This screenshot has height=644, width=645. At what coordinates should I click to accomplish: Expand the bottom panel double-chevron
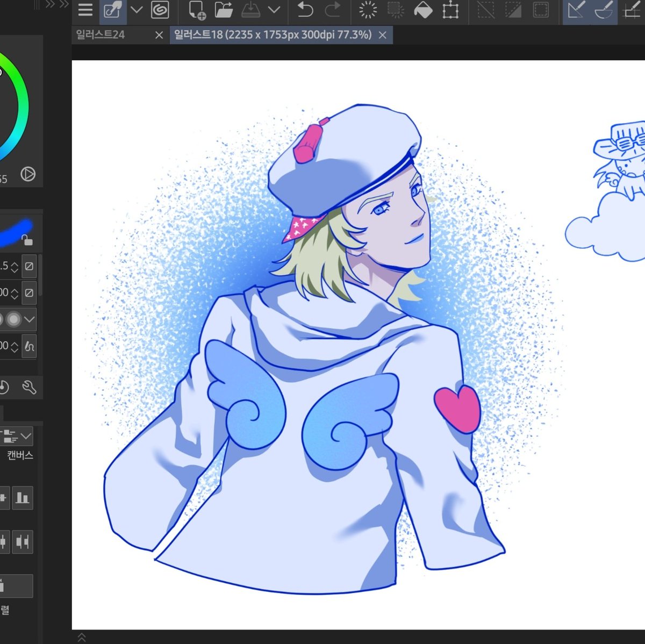(x=82, y=638)
